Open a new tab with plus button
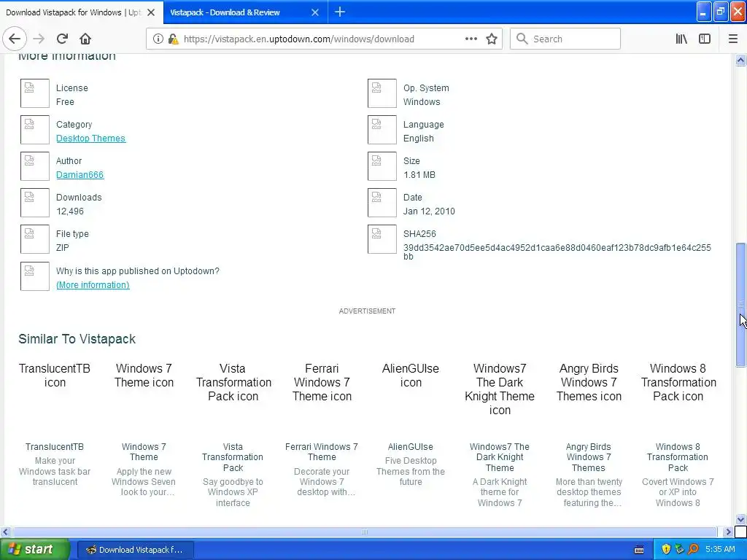The height and width of the screenshot is (560, 747). (340, 12)
